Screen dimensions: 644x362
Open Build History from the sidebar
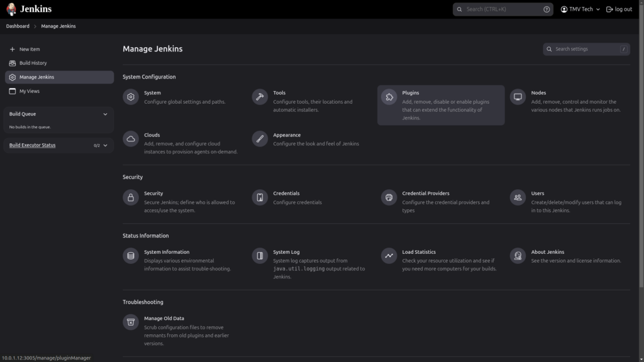[x=59, y=63]
